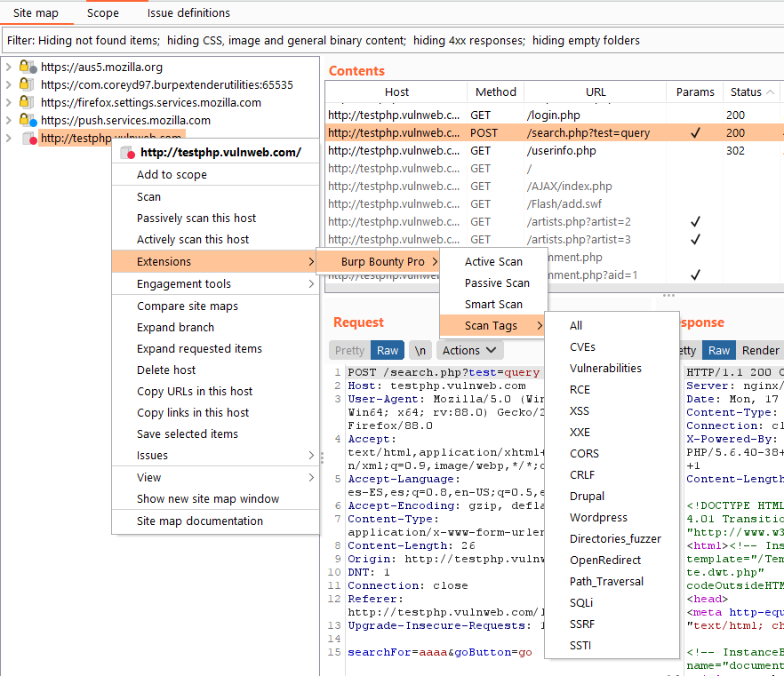
Task: Select Save selected items
Action: pos(215,433)
